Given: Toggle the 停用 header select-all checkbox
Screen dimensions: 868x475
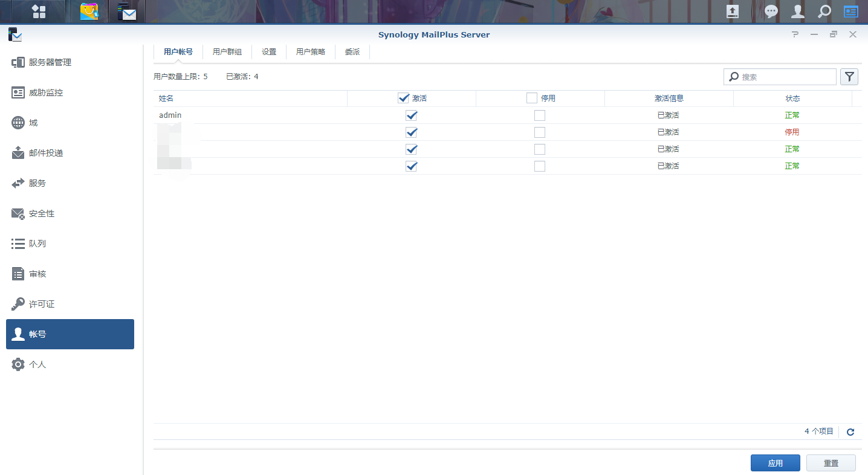Looking at the screenshot, I should (532, 98).
